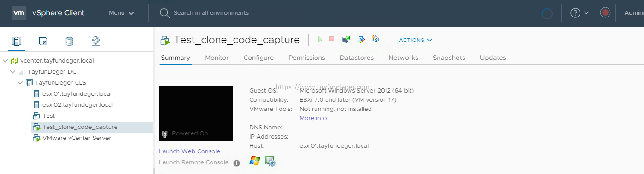644x174 pixels.
Task: Click the Launch Console toolbar icon
Action: pos(346,39)
